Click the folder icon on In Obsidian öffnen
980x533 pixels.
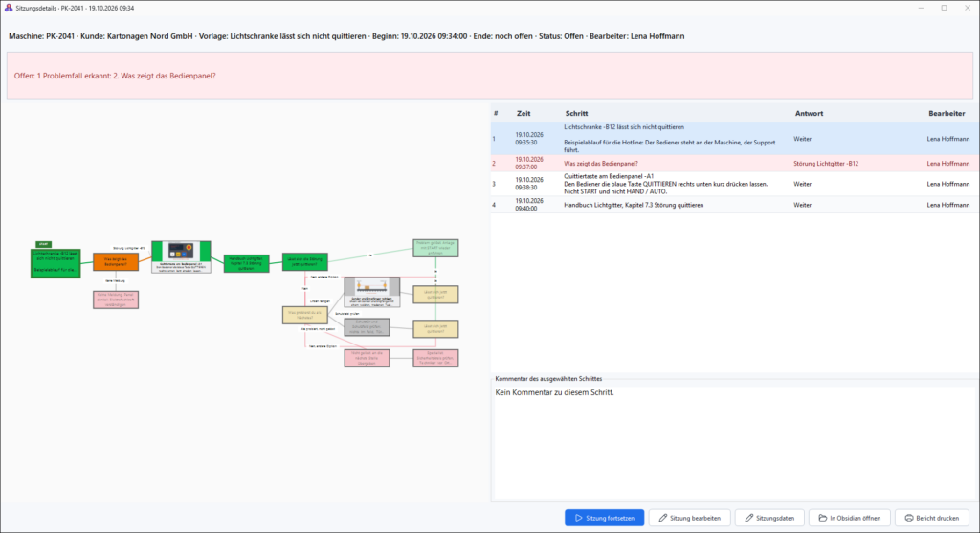822,518
